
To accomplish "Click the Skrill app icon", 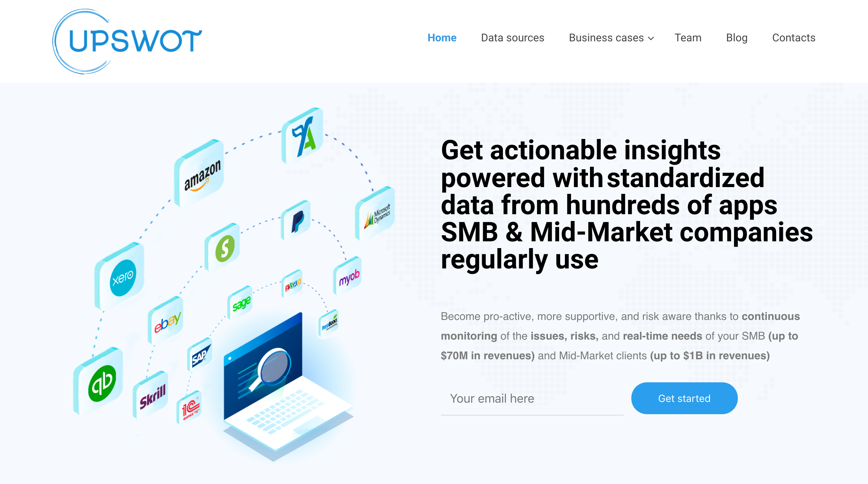I will click(153, 394).
